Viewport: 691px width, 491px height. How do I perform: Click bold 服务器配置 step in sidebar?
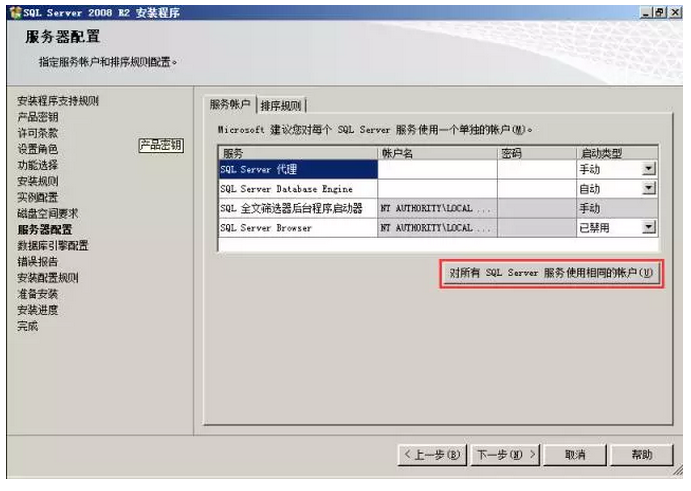click(45, 229)
